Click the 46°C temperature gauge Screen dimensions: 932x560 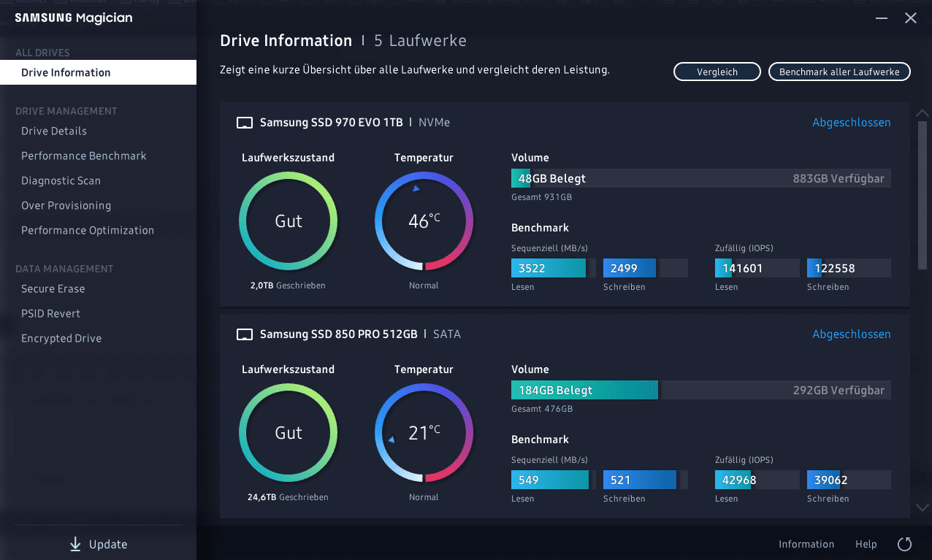(x=424, y=221)
